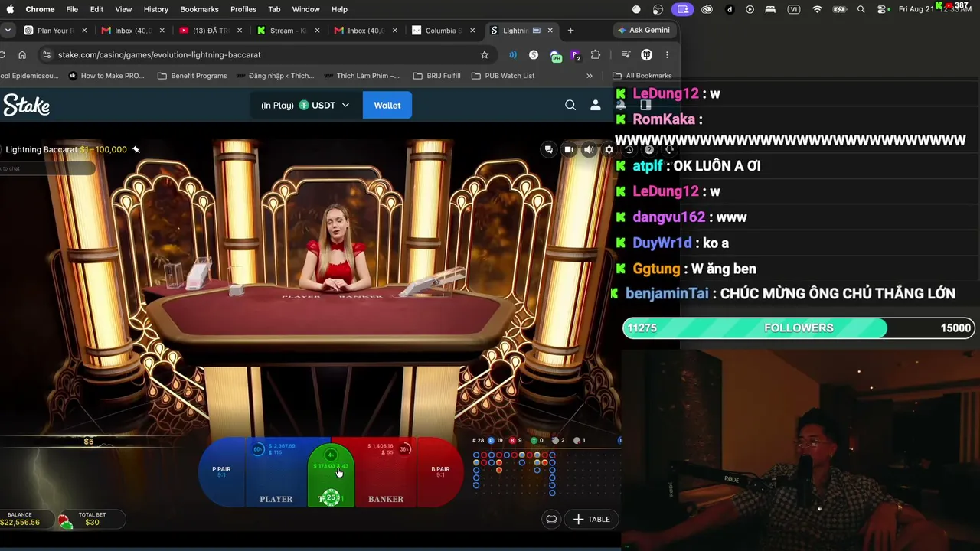Switch to the Stream Kick tab

pyautogui.click(x=287, y=31)
